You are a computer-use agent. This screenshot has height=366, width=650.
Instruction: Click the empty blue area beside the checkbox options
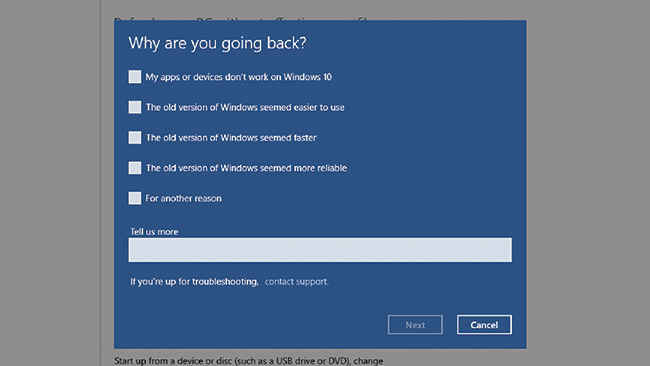[x=435, y=137]
